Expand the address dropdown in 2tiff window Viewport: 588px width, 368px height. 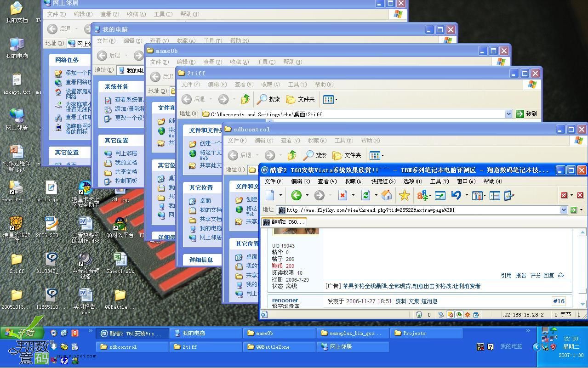point(508,113)
